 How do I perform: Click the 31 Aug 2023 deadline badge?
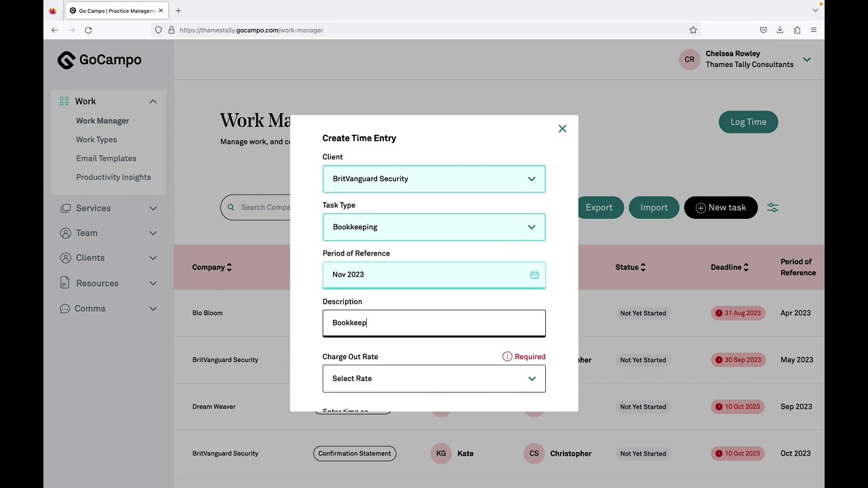coord(738,313)
